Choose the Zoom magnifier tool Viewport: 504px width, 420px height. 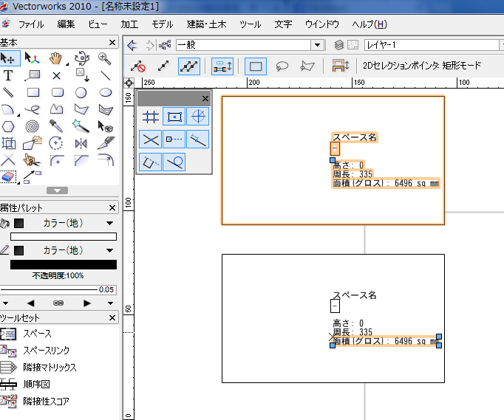(105, 58)
